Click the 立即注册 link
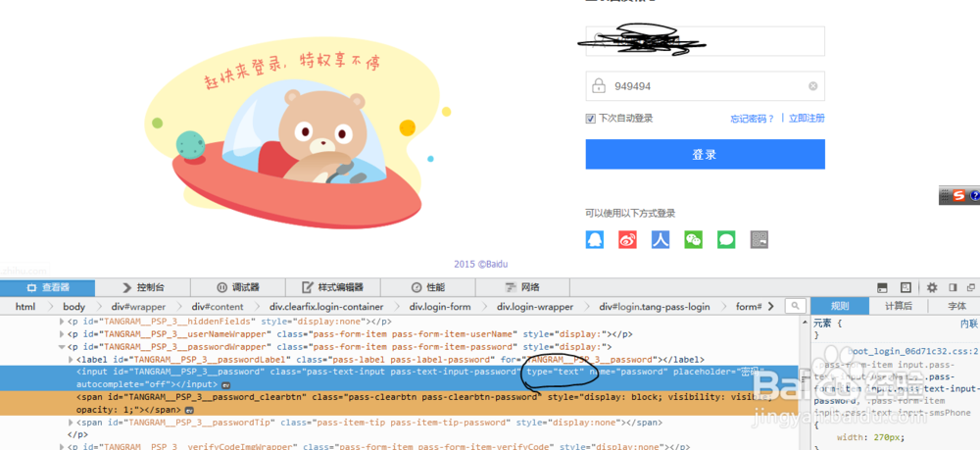 click(807, 118)
